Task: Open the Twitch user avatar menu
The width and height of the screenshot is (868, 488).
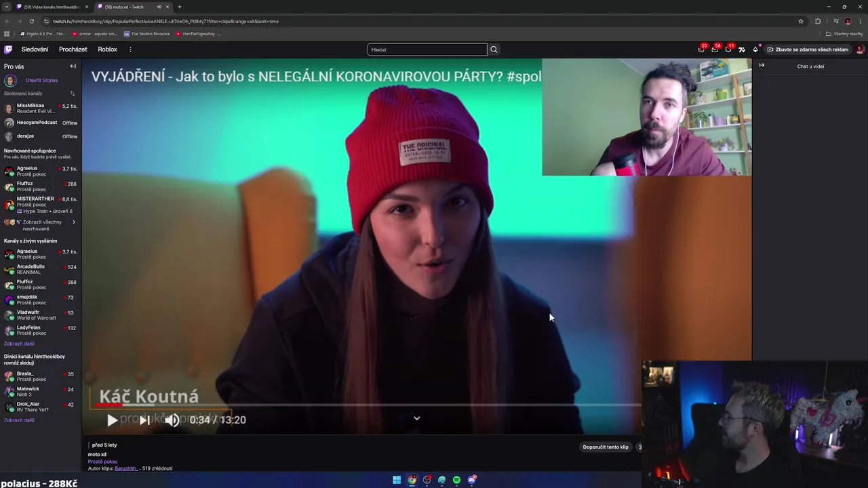Action: 860,49
